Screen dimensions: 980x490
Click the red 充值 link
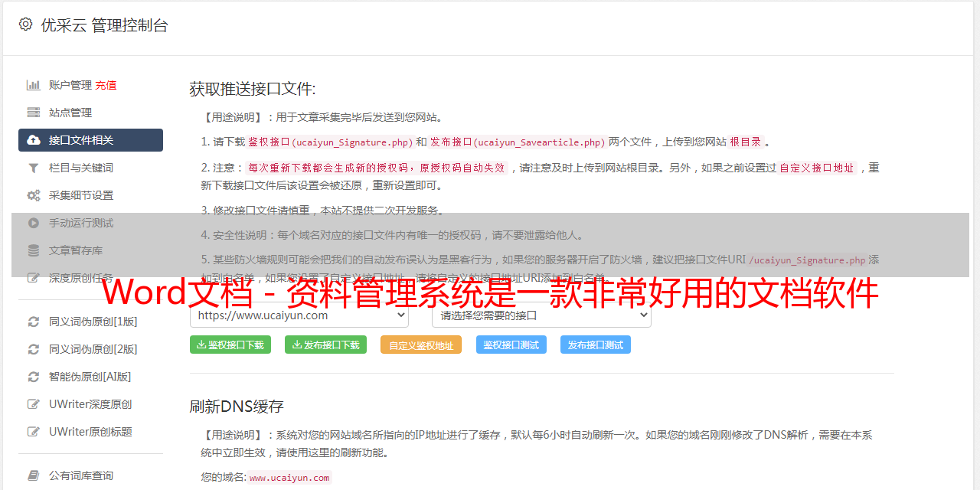(106, 85)
